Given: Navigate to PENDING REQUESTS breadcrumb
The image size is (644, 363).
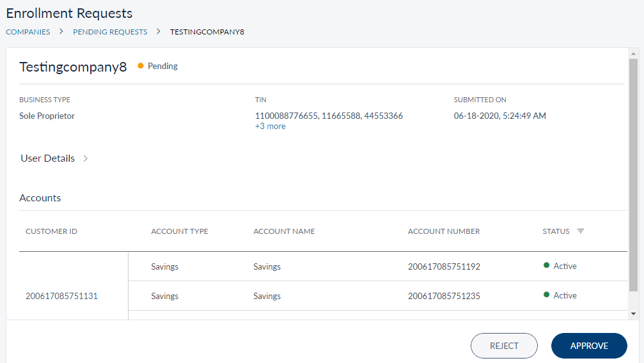Looking at the screenshot, I should click(x=110, y=31).
